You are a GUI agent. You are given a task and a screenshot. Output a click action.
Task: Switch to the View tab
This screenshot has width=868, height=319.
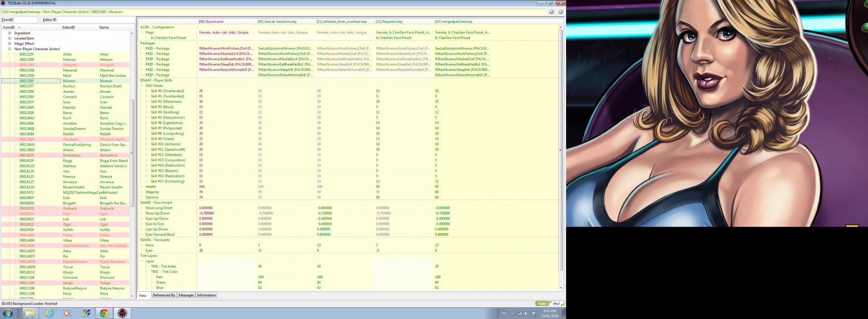point(142,295)
